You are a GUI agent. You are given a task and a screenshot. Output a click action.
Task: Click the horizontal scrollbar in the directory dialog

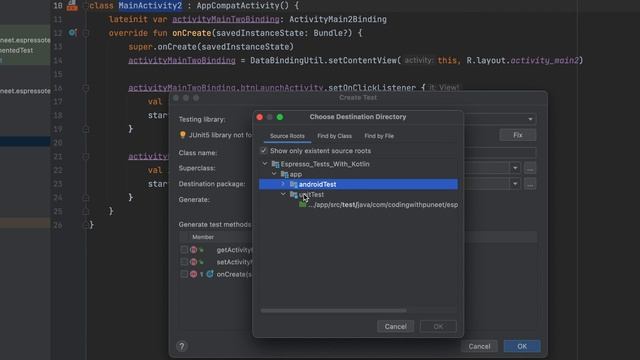click(333, 311)
